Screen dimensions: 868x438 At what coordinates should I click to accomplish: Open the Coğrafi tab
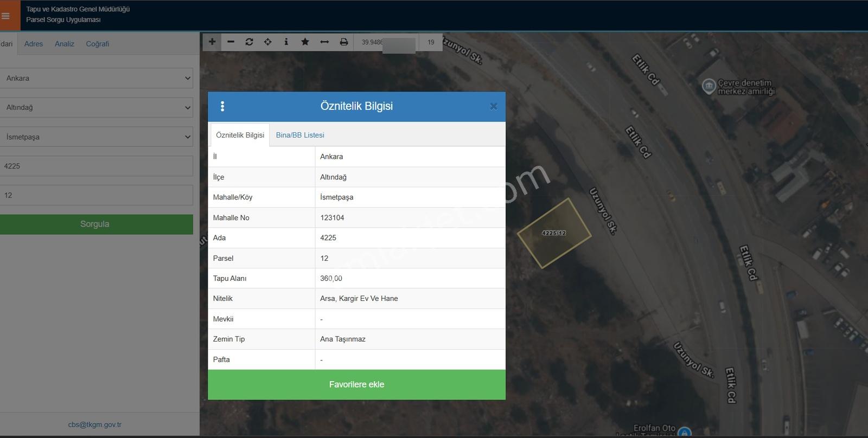[98, 44]
